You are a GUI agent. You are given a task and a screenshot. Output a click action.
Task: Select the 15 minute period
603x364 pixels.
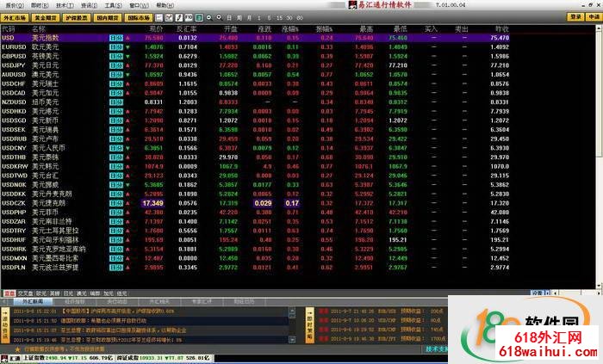[279, 18]
